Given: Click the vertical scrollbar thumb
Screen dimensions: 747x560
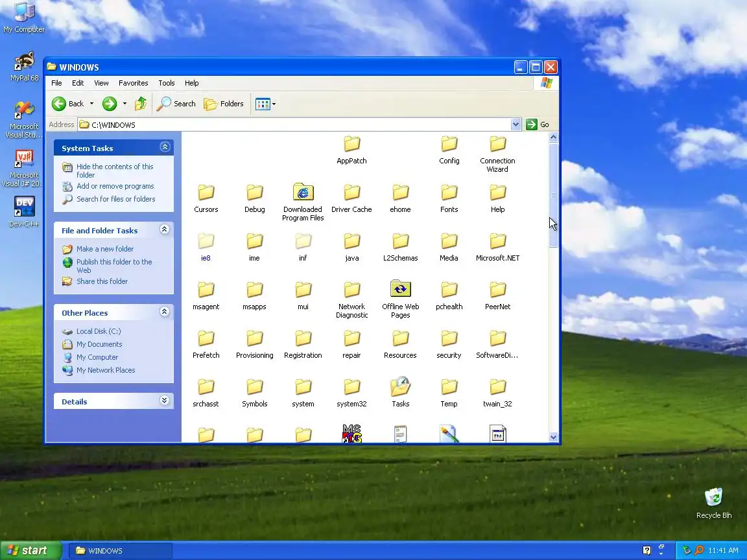Looking at the screenshot, I should click(x=553, y=194).
